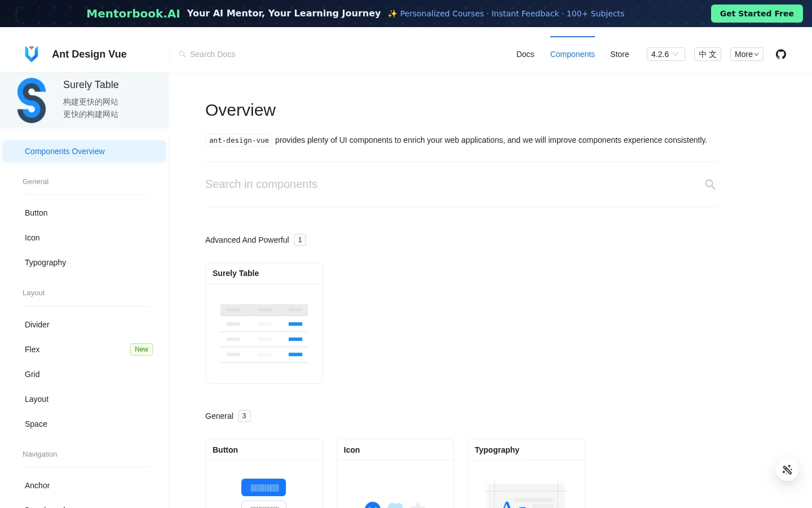The width and height of the screenshot is (812, 508).
Task: Expand the More menu
Action: [747, 54]
